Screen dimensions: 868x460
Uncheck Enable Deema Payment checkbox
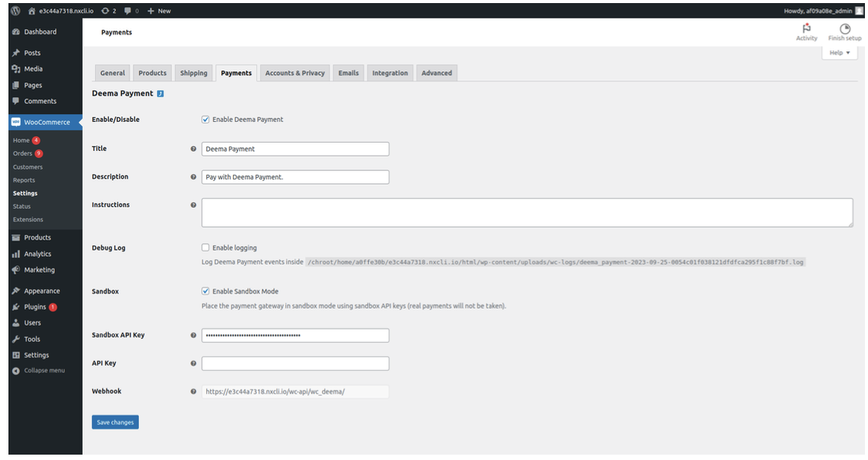(205, 120)
